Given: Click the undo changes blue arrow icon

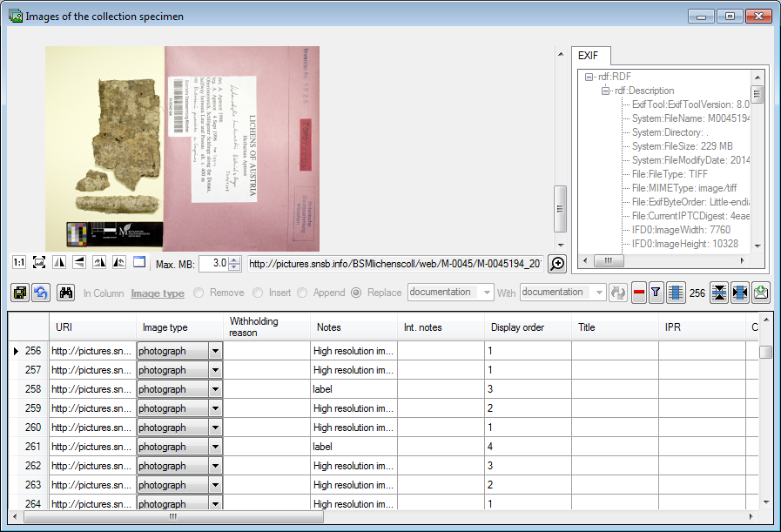Looking at the screenshot, I should pyautogui.click(x=40, y=293).
